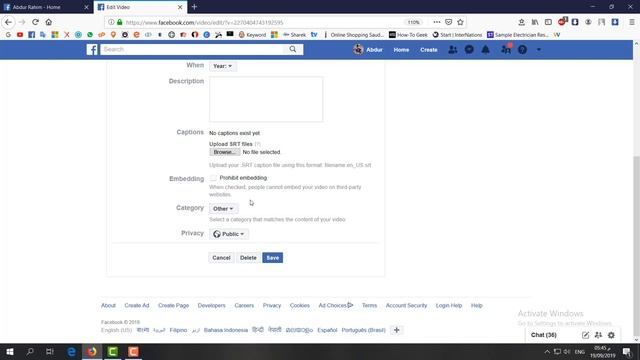
Task: Open Friend Requests icon in Facebook header
Action: (x=453, y=50)
